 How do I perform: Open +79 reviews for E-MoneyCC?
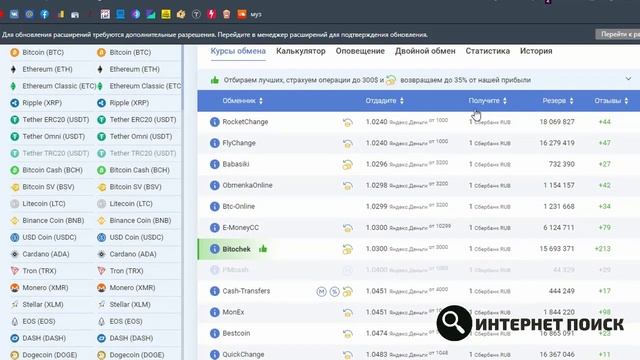(x=604, y=227)
